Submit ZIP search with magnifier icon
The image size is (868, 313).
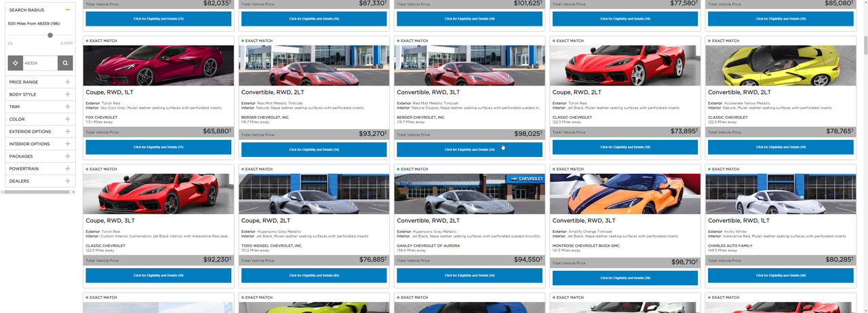[x=65, y=63]
